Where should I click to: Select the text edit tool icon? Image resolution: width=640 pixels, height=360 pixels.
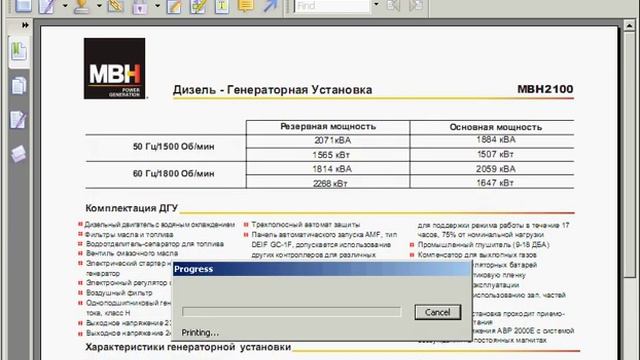[222, 6]
